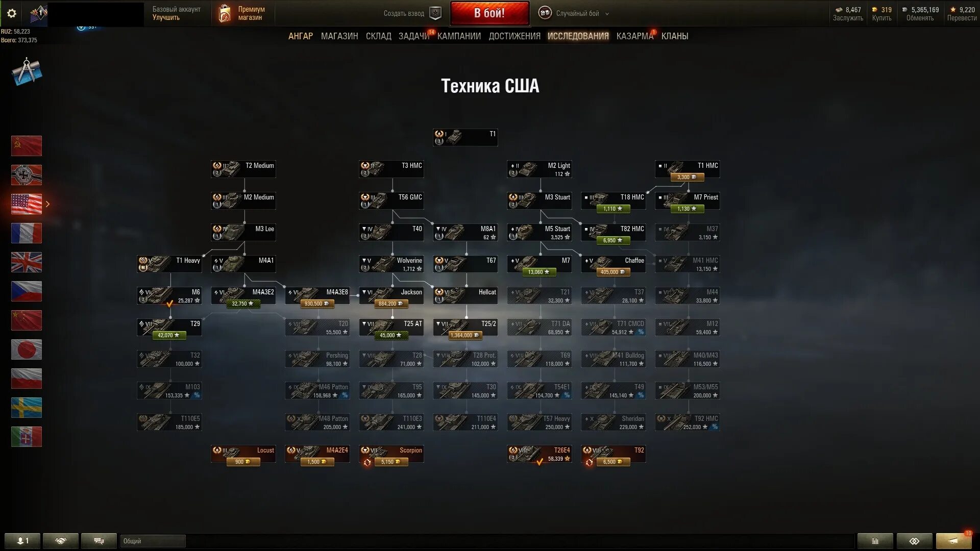Open the blueprints compass icon
The image size is (980, 551).
point(27,71)
